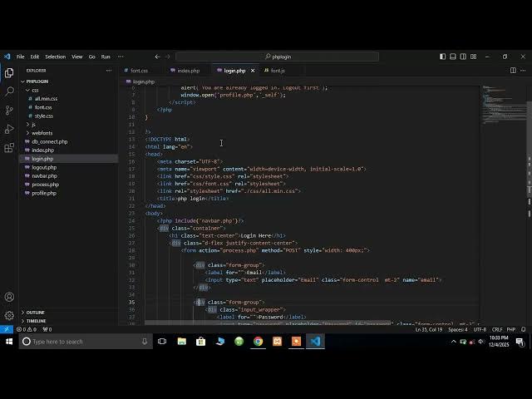Split the editor to the right
532x399 pixels.
(513, 70)
